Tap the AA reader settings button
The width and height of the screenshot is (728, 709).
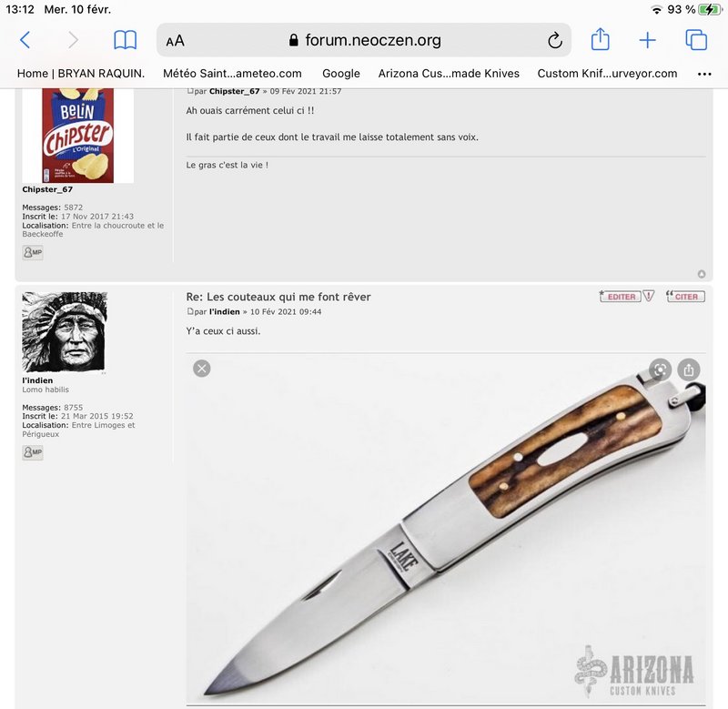pos(175,41)
